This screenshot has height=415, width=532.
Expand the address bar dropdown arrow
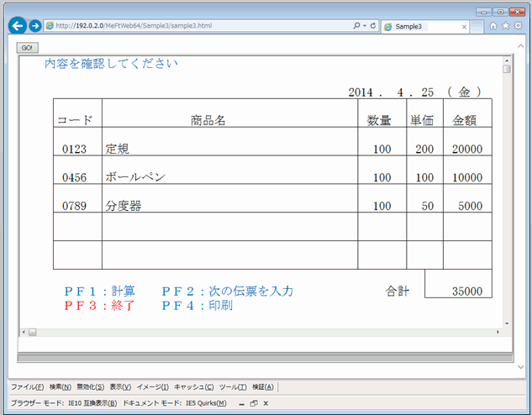[x=365, y=26]
